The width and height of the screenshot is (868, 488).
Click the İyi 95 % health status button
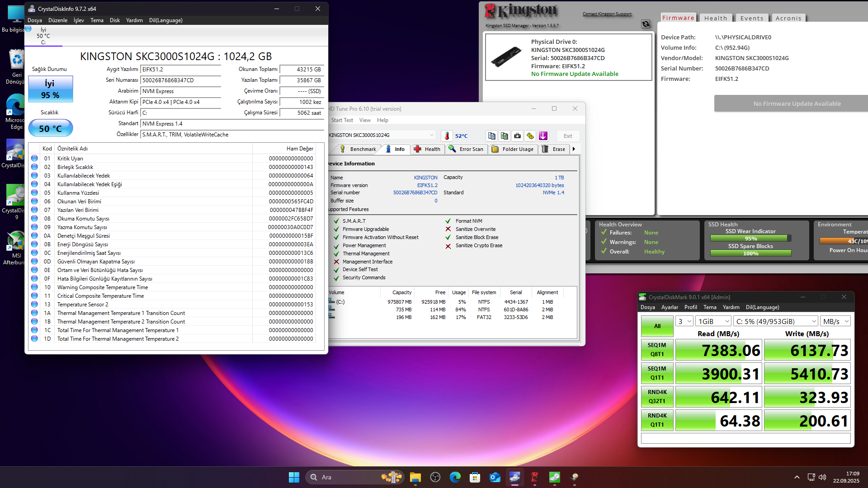click(51, 89)
